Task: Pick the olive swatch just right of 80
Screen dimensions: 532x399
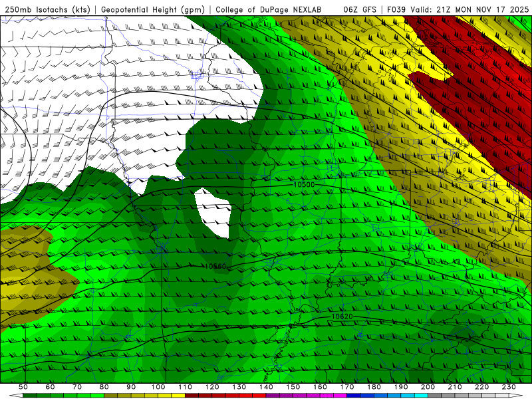Action: pos(111,396)
